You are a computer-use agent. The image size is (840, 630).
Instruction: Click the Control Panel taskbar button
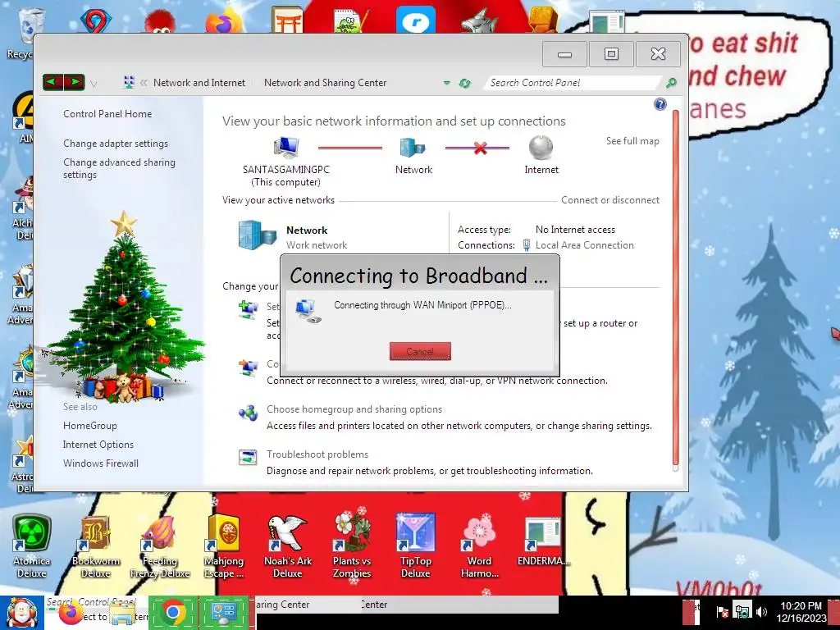point(224,612)
